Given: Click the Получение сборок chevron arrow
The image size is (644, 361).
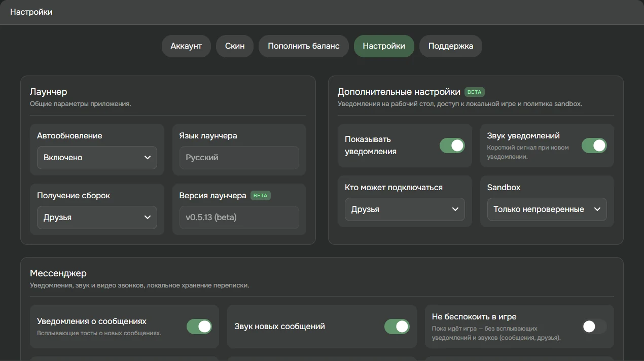Looking at the screenshot, I should click(148, 218).
